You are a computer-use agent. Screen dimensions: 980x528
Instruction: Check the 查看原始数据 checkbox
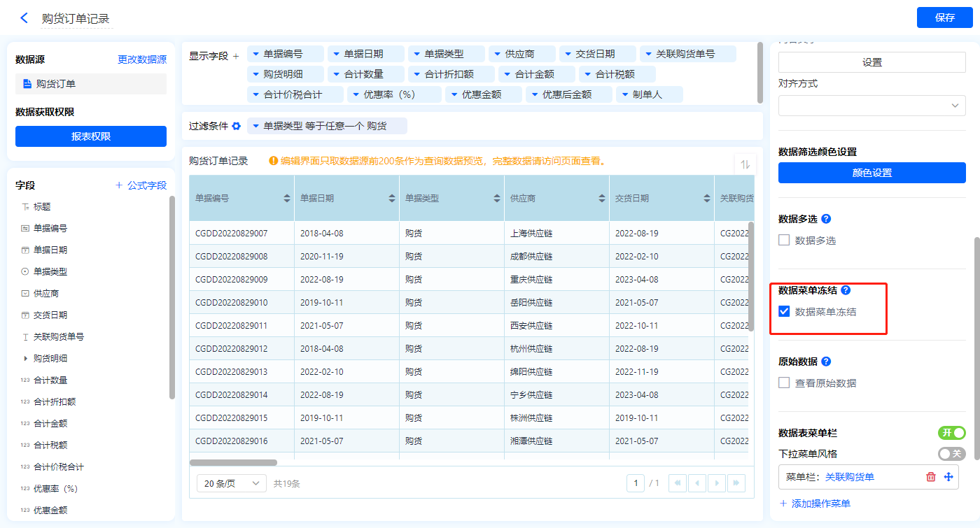pos(785,383)
